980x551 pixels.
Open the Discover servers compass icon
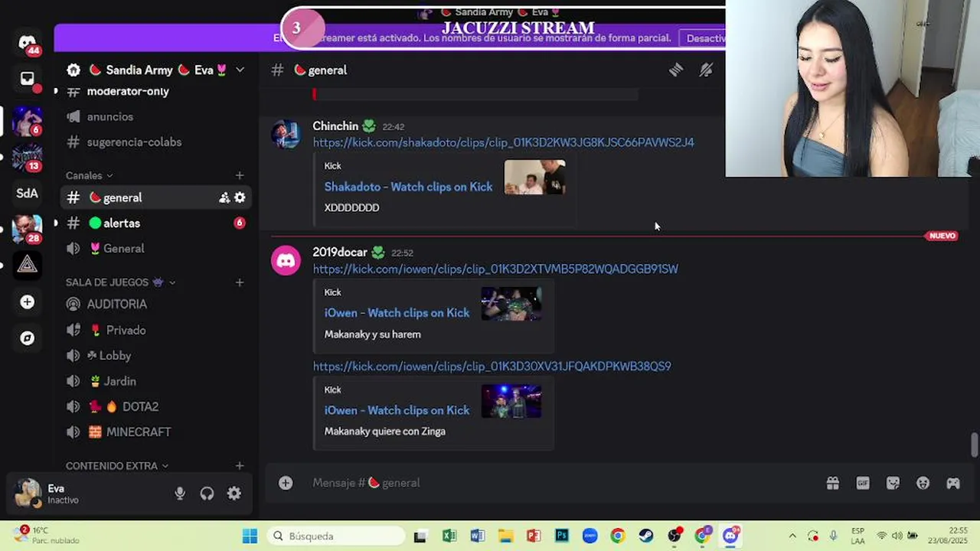28,337
